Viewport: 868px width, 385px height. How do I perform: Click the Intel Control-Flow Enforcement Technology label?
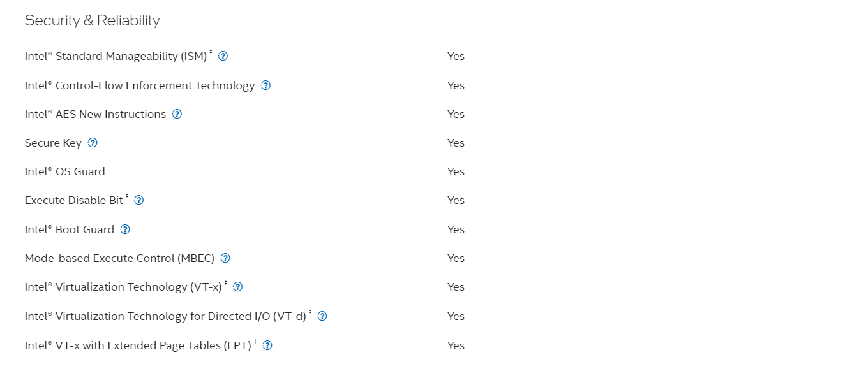pos(140,85)
